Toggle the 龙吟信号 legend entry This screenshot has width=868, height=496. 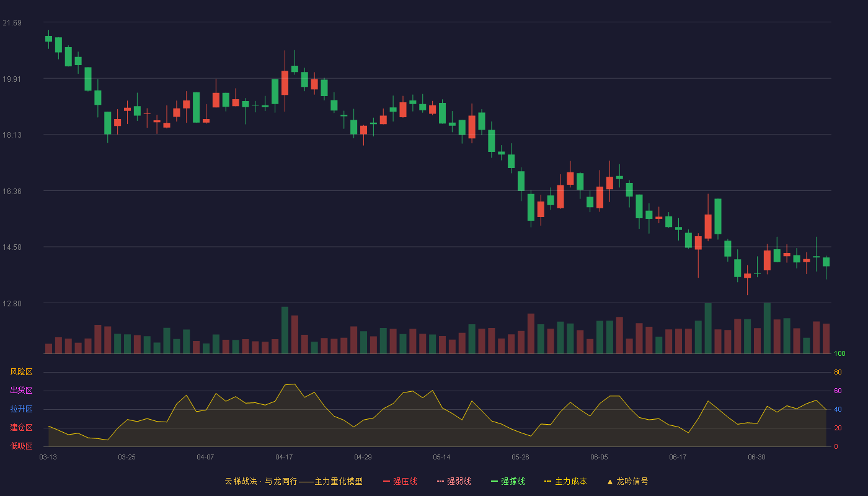pos(627,481)
